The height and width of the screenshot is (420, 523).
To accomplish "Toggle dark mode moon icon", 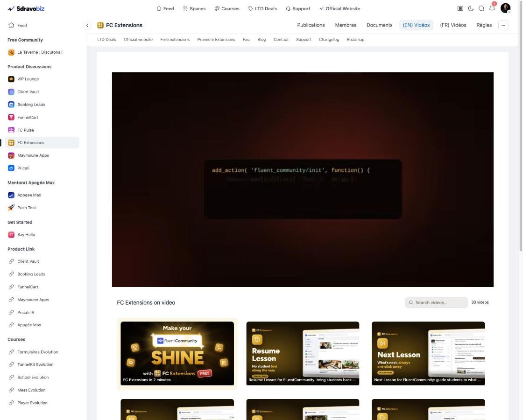I will coord(471,8).
